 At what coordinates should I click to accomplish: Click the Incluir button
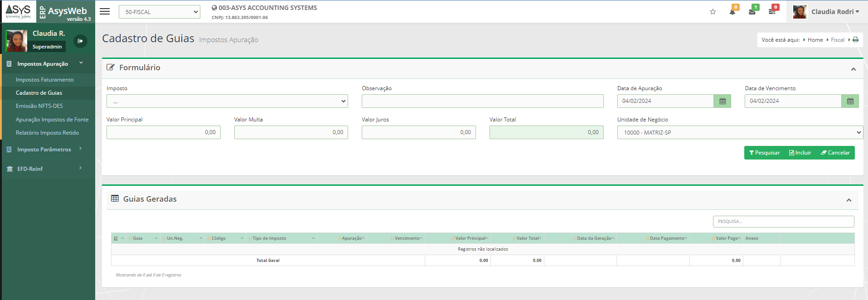(x=800, y=153)
